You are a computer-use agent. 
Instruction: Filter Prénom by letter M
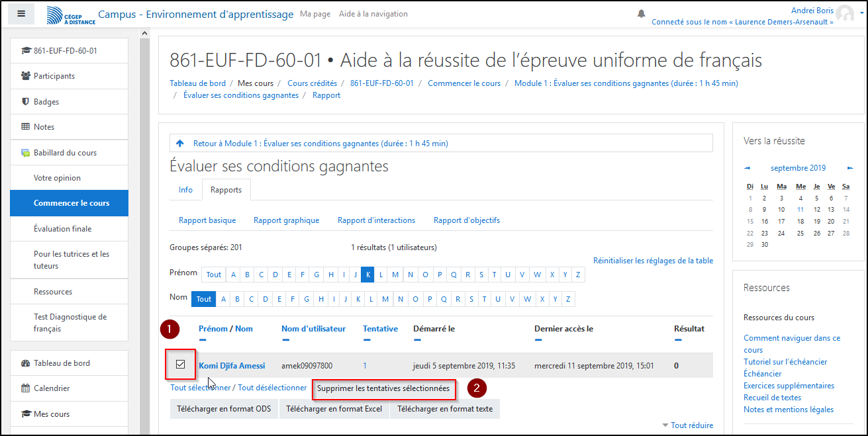pyautogui.click(x=395, y=275)
